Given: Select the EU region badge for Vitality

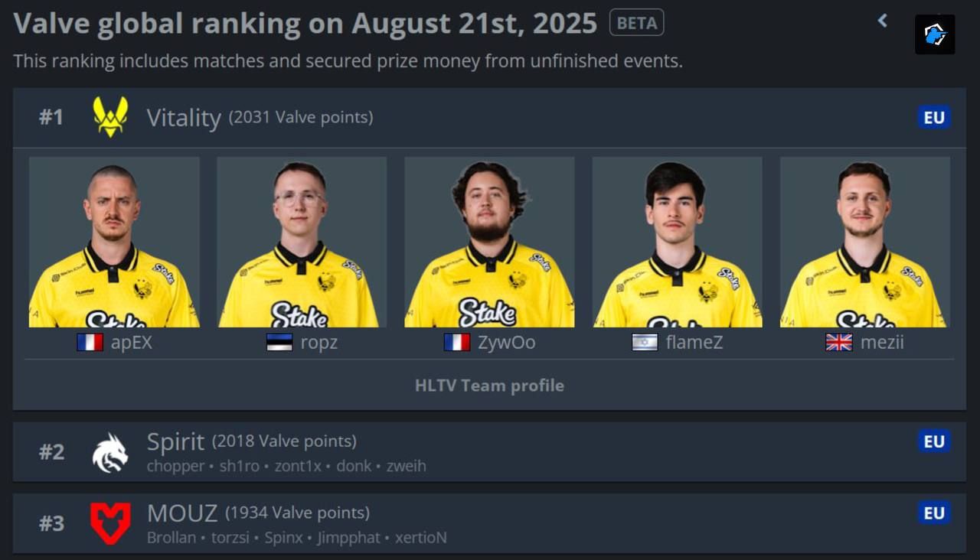Looking at the screenshot, I should (934, 117).
